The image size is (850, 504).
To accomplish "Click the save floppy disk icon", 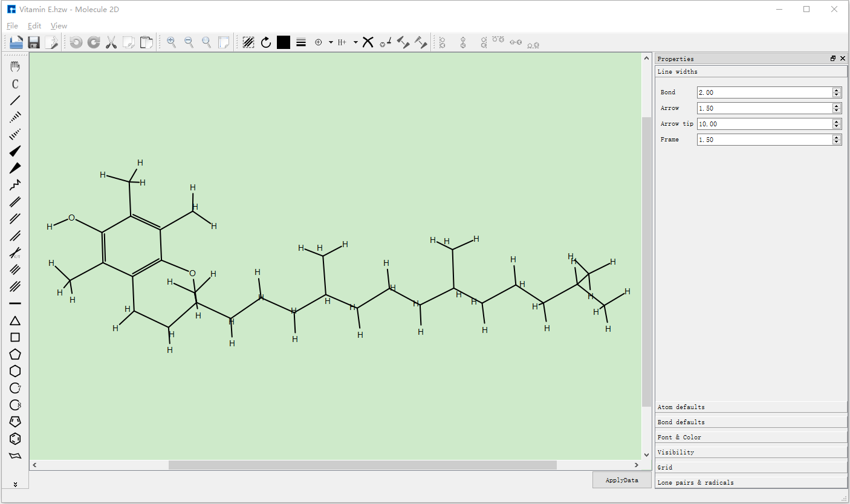I will [34, 42].
